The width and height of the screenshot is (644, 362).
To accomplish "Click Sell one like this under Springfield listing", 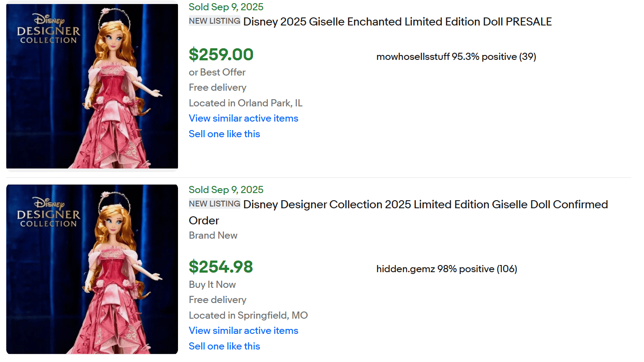I will [x=224, y=346].
